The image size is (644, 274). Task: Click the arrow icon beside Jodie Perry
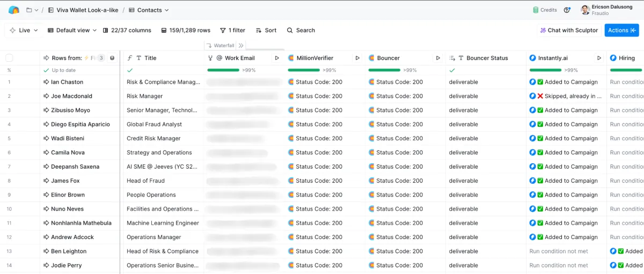coord(46,265)
